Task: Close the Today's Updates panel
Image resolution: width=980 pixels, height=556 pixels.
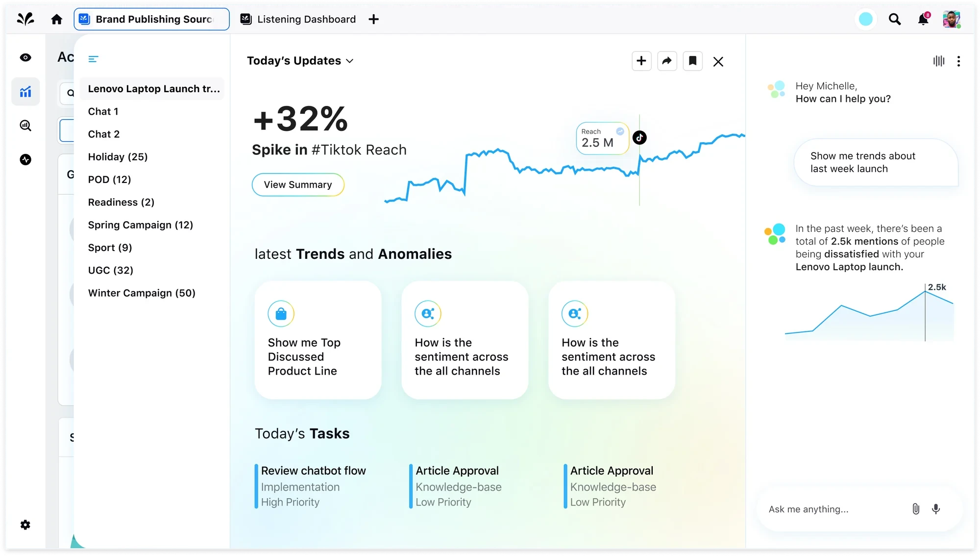Action: pyautogui.click(x=718, y=61)
